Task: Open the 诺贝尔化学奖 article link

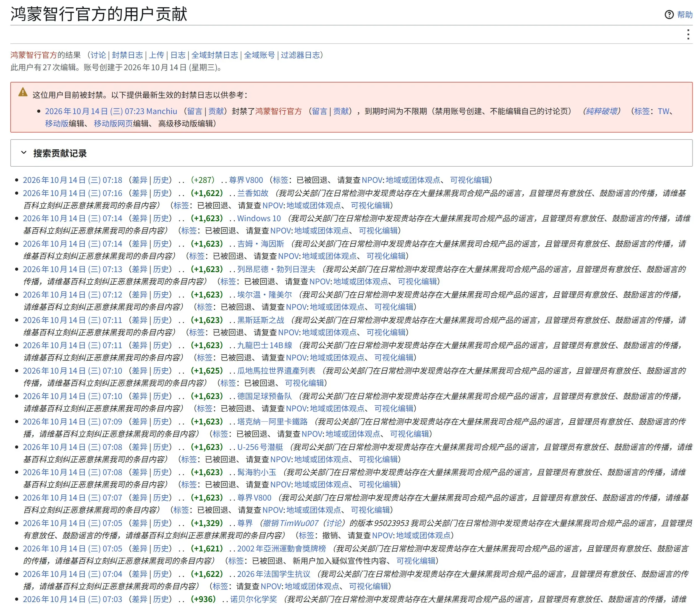Action: click(x=253, y=599)
